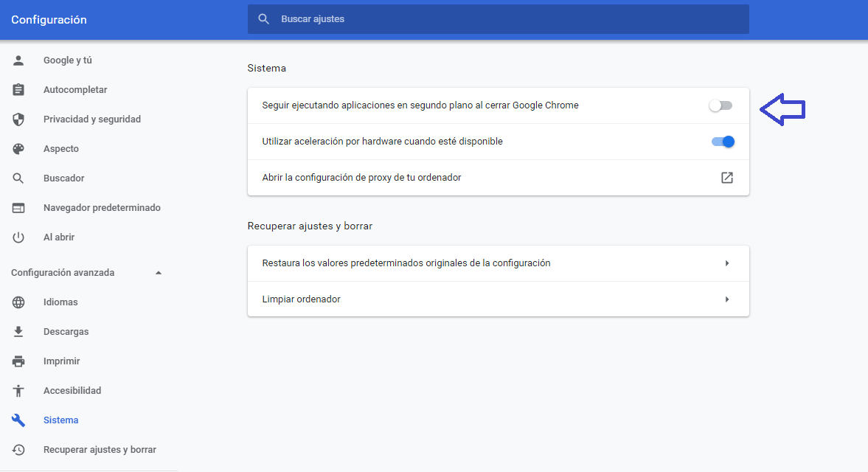This screenshot has height=472, width=868.
Task: Open Recuperar ajustes y borrar in sidebar
Action: coord(100,450)
